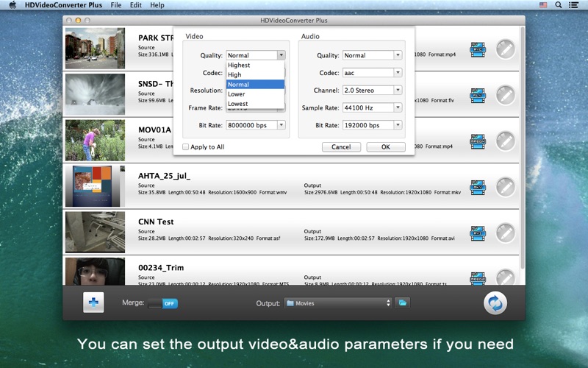Select Lower in the quality list

pyautogui.click(x=255, y=94)
